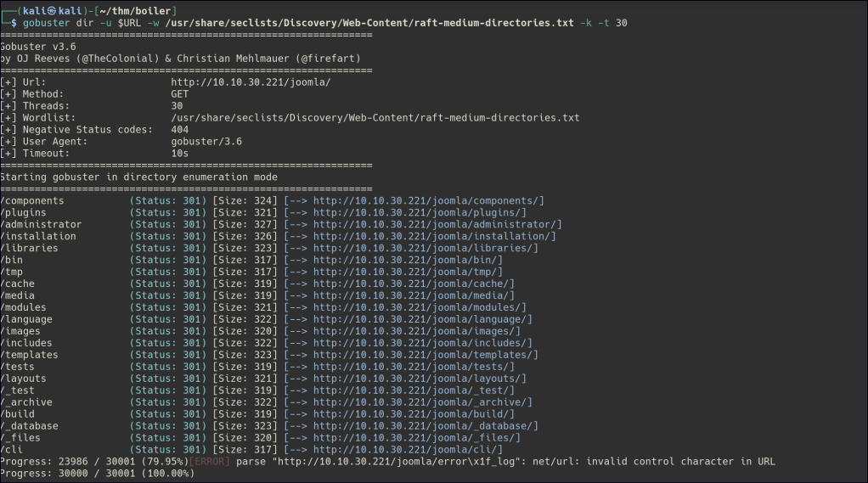Viewport: 868px width, 483px height.
Task: Click the target Url value http://10.10.30.221/joomla/
Action: [x=251, y=81]
